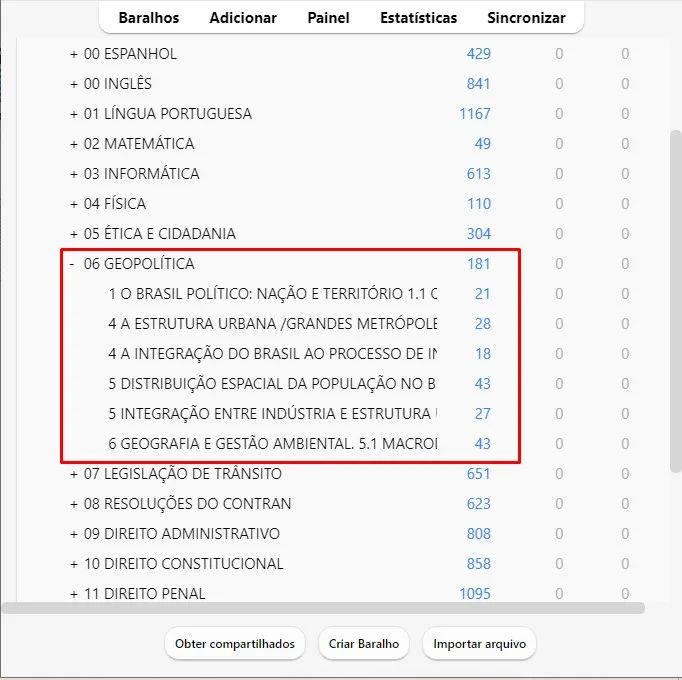Open the Estatísticas tab

418,18
